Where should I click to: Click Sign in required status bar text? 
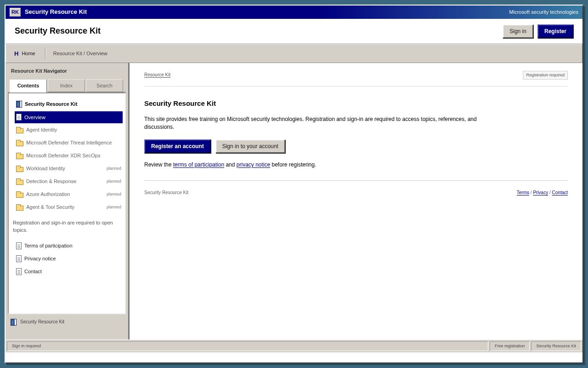[x=26, y=346]
